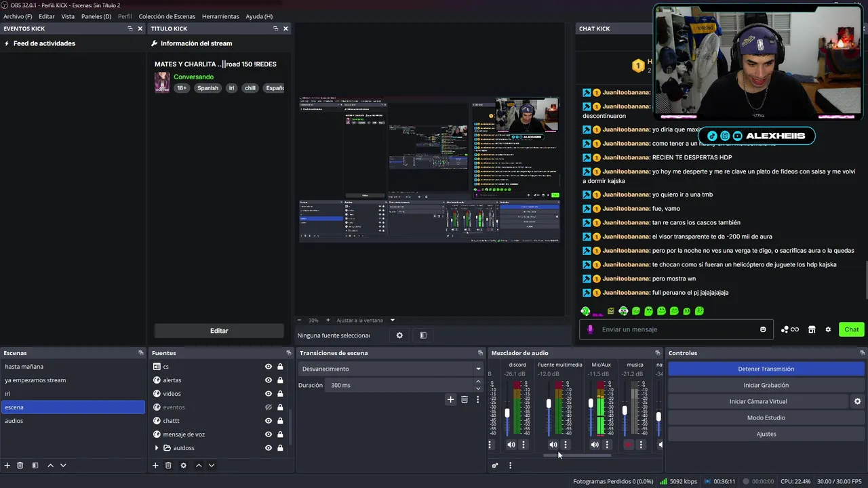Screen dimensions: 868x488
Task: Zoom out preview with minus icon
Action: (300, 320)
